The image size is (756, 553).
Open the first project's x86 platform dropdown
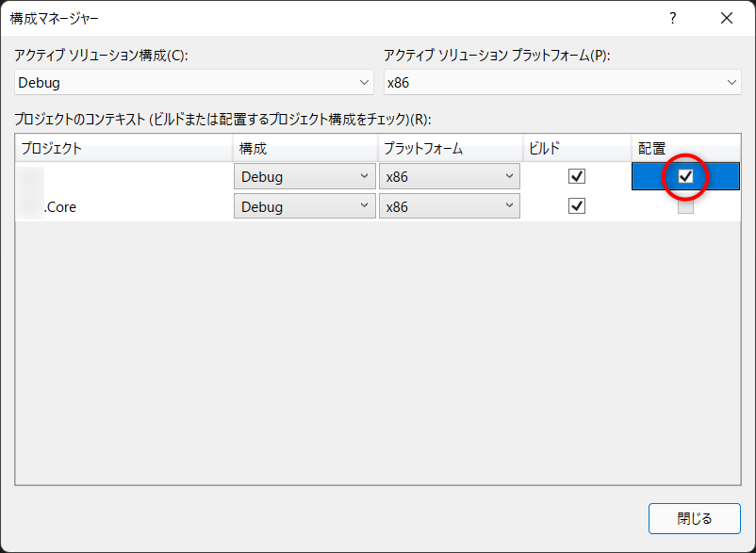click(x=450, y=176)
